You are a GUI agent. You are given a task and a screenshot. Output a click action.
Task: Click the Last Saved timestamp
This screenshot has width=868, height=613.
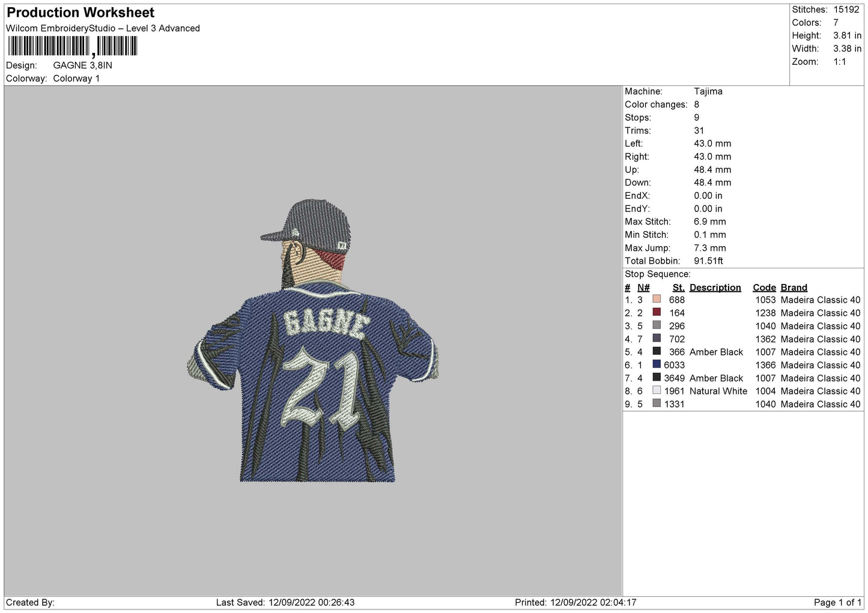tap(285, 603)
